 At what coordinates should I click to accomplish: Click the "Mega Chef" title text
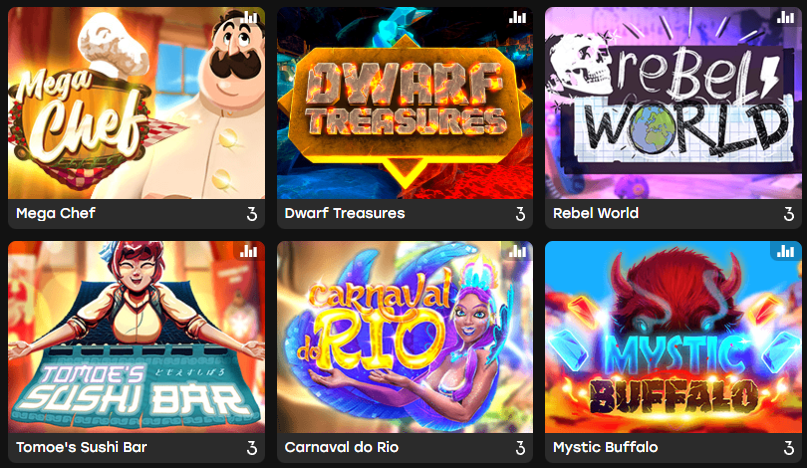56,213
